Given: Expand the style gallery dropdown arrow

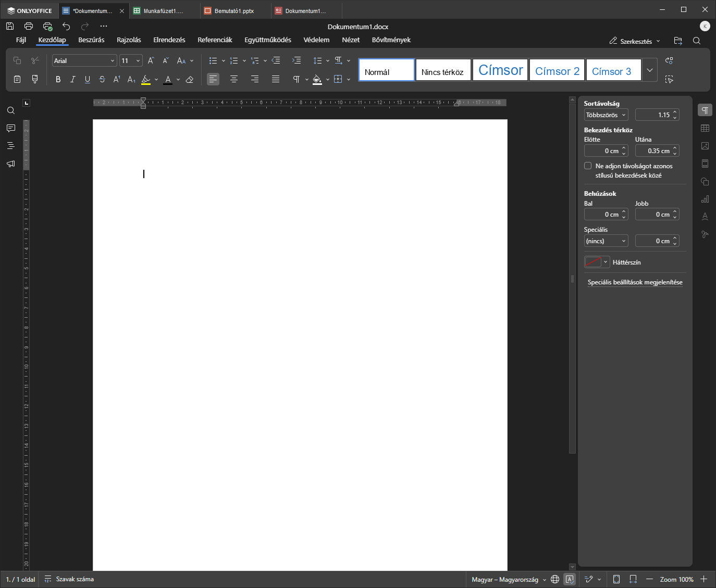Looking at the screenshot, I should coord(650,70).
